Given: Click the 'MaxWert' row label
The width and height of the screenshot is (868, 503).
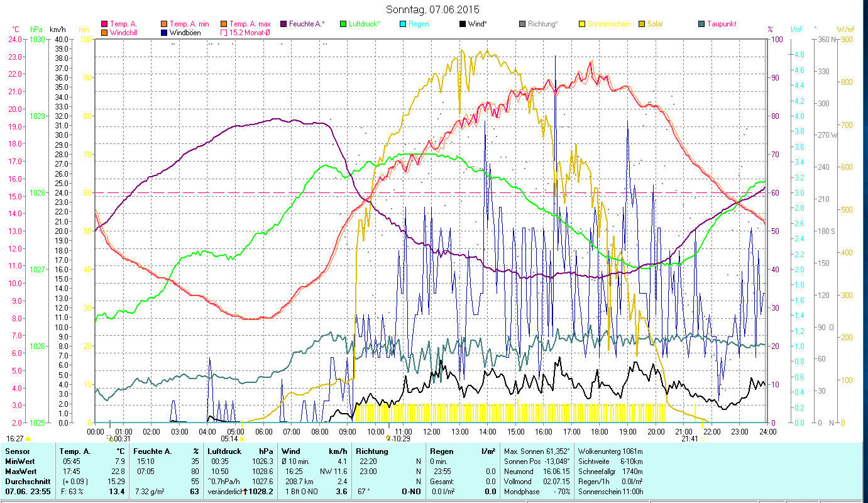Looking at the screenshot, I should coord(20,471).
